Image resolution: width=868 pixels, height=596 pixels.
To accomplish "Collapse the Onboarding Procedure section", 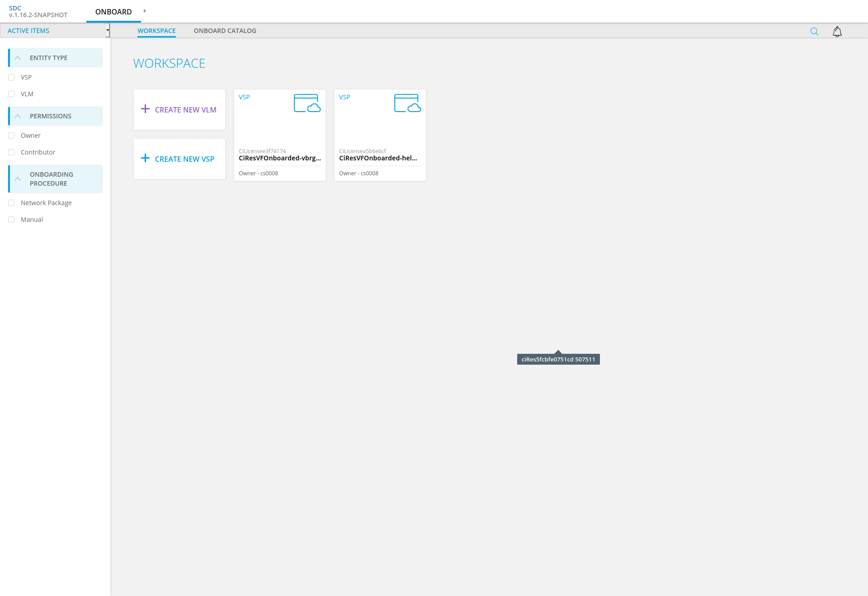I will (18, 179).
